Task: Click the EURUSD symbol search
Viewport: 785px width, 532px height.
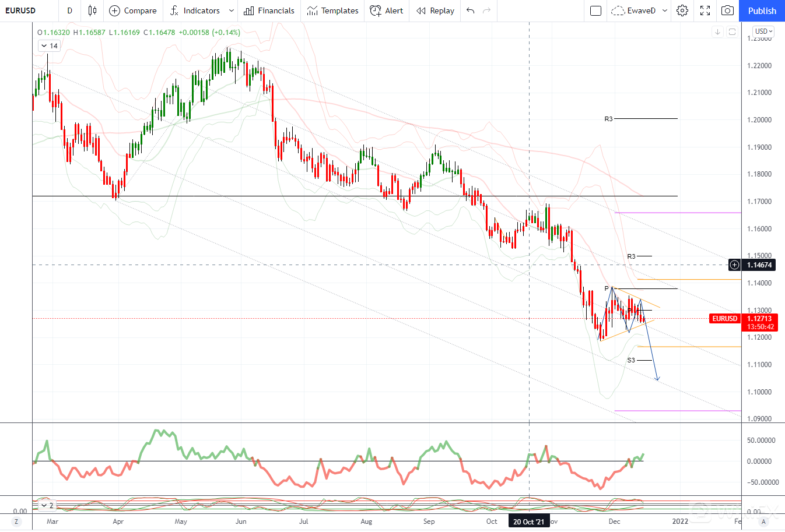Action: [x=20, y=10]
